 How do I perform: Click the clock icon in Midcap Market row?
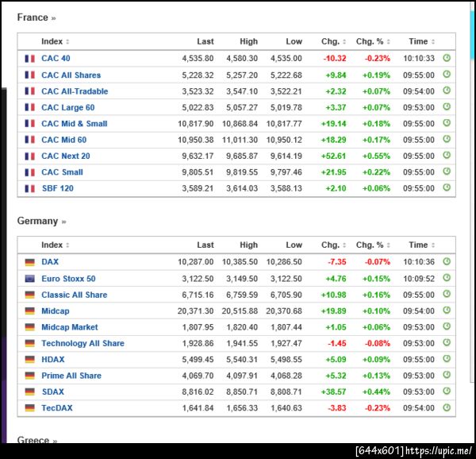pyautogui.click(x=446, y=326)
